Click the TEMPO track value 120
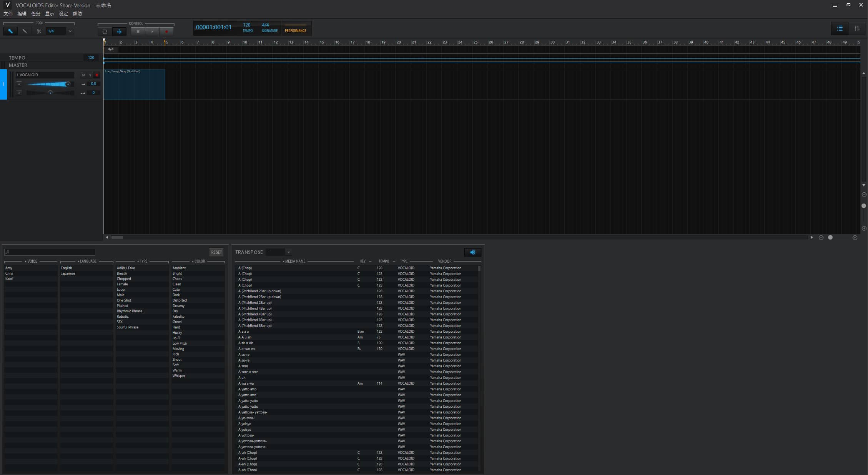Viewport: 868px width, 475px height. tap(91, 58)
